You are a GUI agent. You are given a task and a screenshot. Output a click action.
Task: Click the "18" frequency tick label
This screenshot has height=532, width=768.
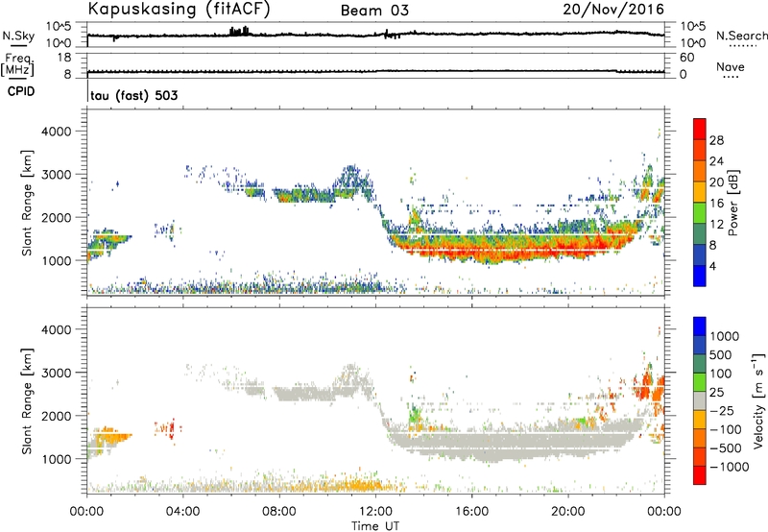pos(64,58)
